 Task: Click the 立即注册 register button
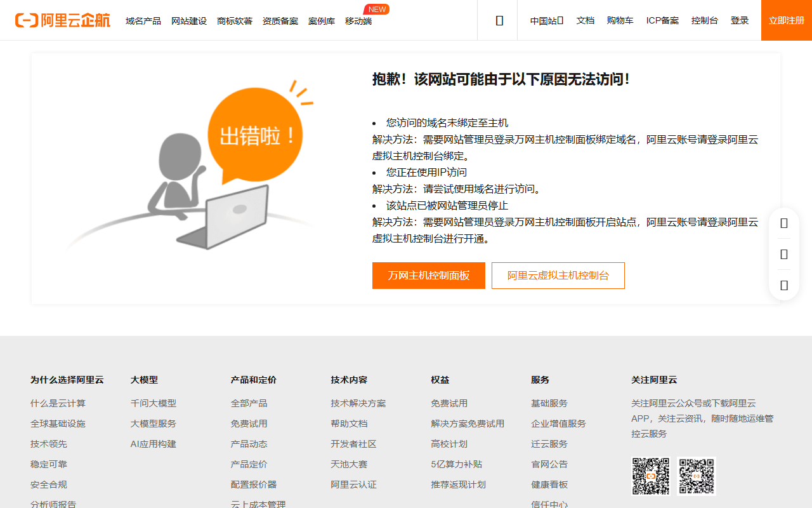(787, 20)
